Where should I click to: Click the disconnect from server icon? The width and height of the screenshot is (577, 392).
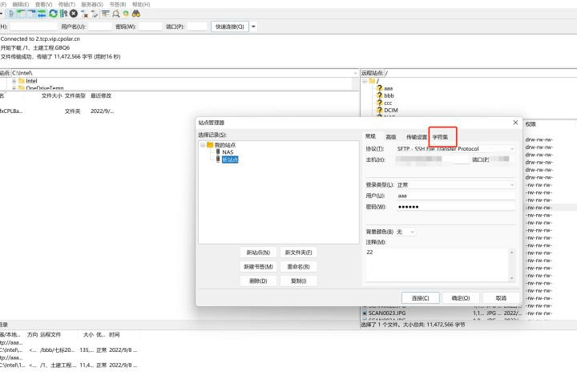pyautogui.click(x=84, y=14)
